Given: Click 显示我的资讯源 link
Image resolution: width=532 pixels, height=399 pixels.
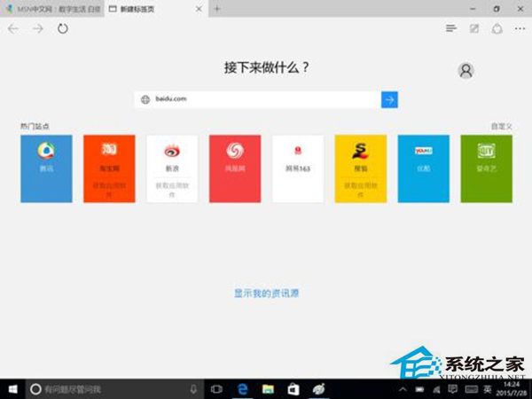Looking at the screenshot, I should pos(266,293).
